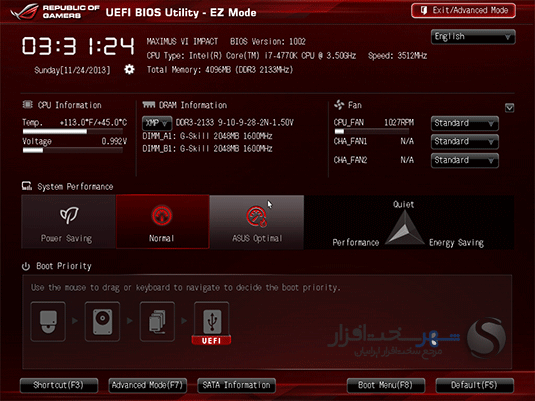Image resolution: width=535 pixels, height=401 pixels.
Task: Enable Power Saving performance mode
Action: point(68,221)
